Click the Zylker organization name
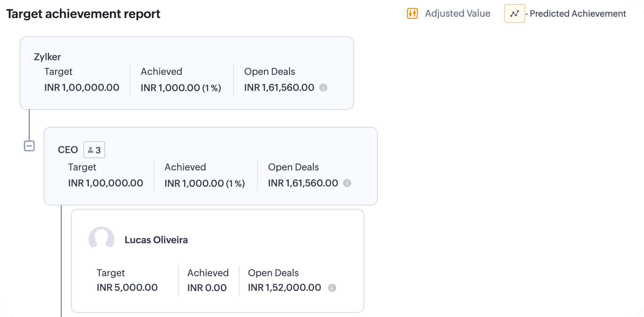This screenshot has width=644, height=317. [47, 57]
